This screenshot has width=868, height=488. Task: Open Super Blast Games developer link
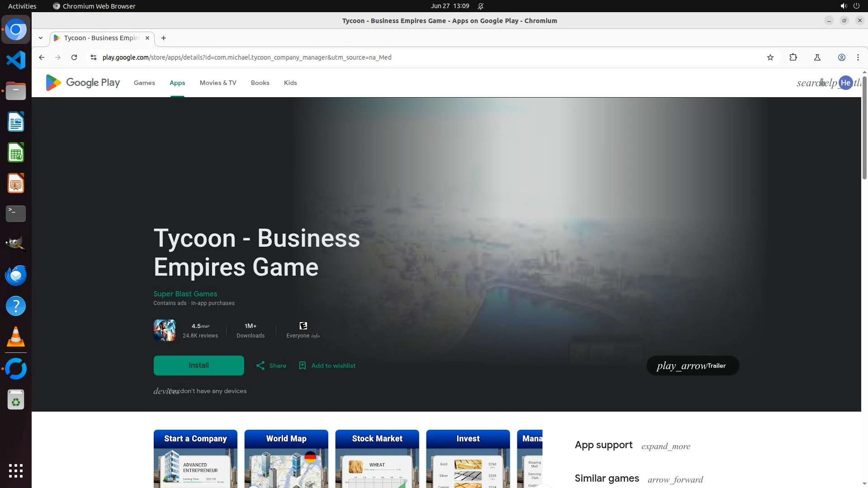(185, 294)
